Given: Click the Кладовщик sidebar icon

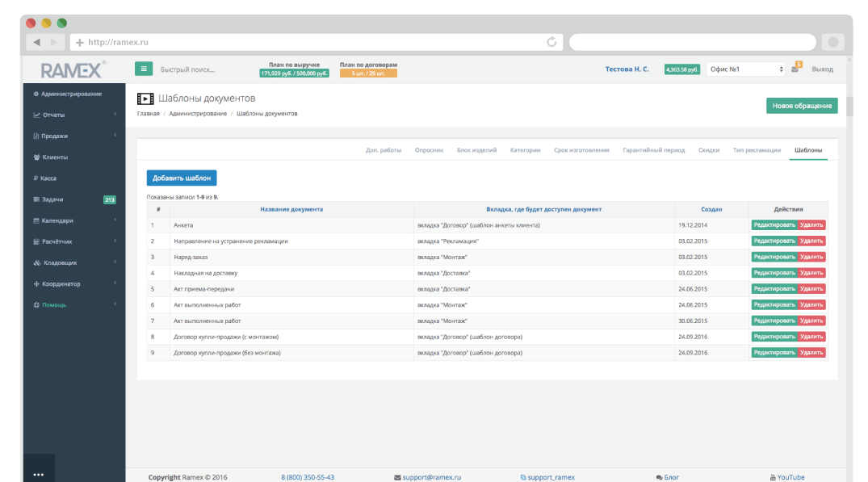Looking at the screenshot, I should click(37, 263).
